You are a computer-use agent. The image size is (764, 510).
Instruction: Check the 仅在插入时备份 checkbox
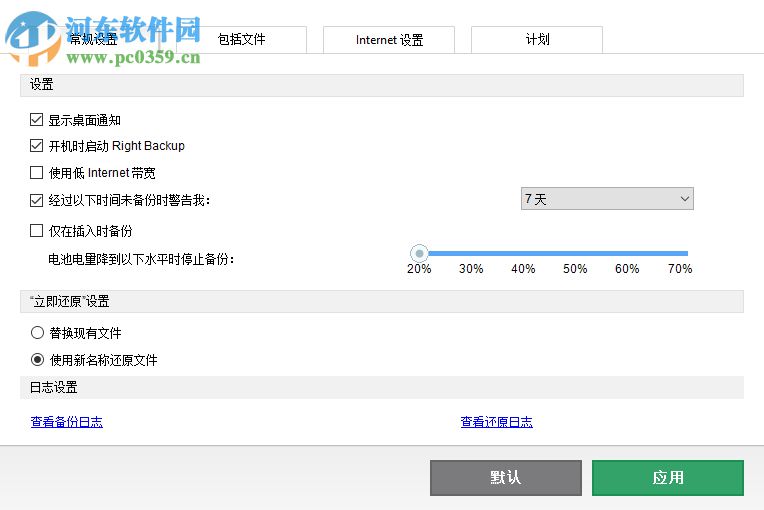pos(37,231)
